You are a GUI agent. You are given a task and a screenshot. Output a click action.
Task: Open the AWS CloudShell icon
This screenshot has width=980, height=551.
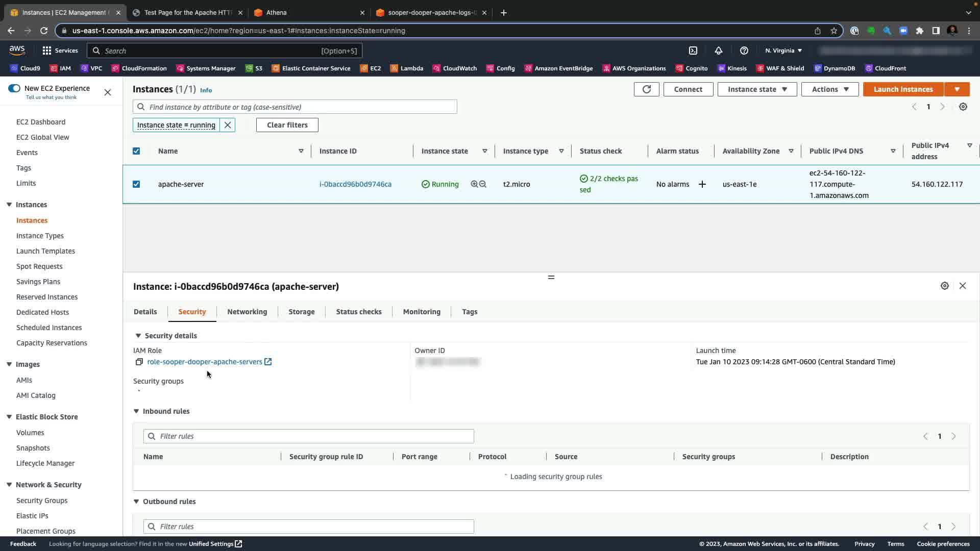tap(693, 51)
